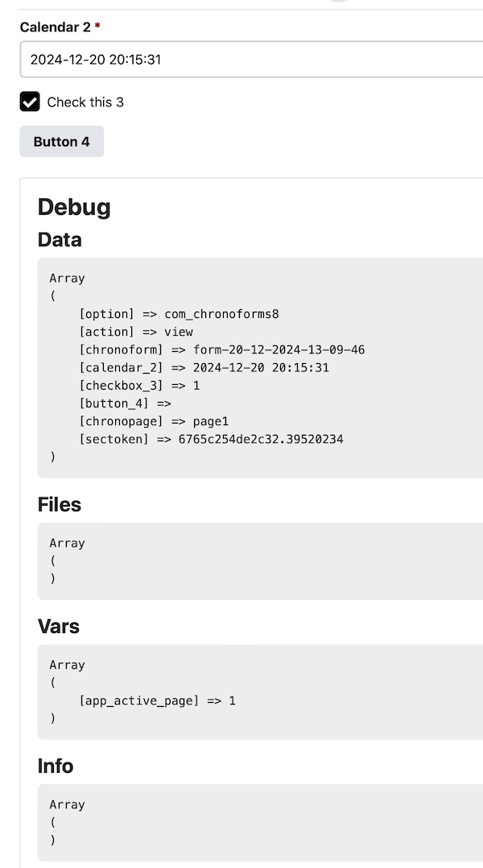
Task: Click the Files section heading
Action: [x=60, y=504]
